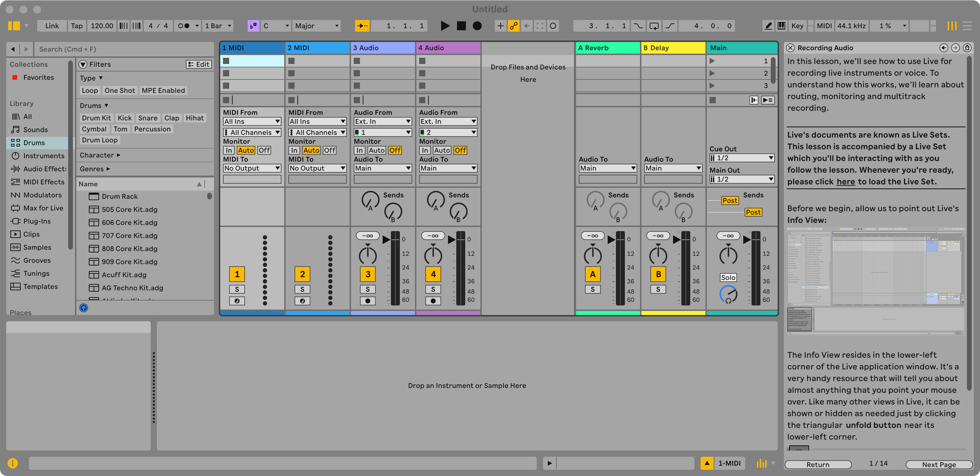Image resolution: width=980 pixels, height=476 pixels.
Task: Click Session Record circle button
Action: point(553,26)
